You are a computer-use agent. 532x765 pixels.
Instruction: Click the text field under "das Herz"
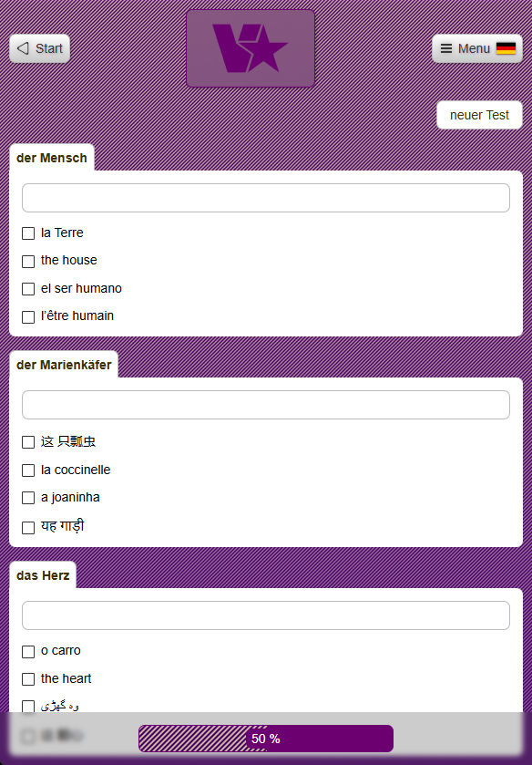pos(265,615)
